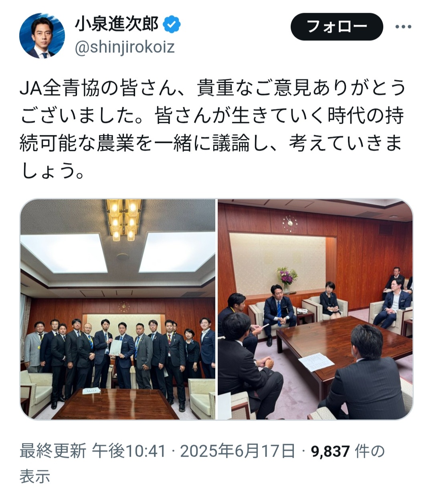Image resolution: width=433 pixels, height=504 pixels.
Task: Open profile via 小泉進次郎 display name
Action: 117,24
